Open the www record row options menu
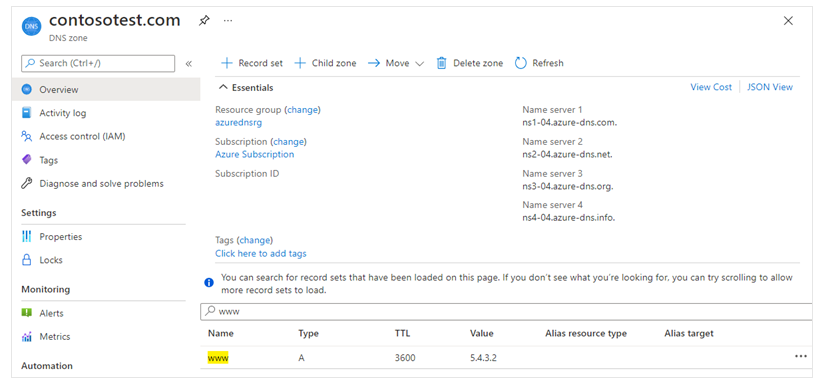This screenshot has width=829, height=388. point(800,357)
